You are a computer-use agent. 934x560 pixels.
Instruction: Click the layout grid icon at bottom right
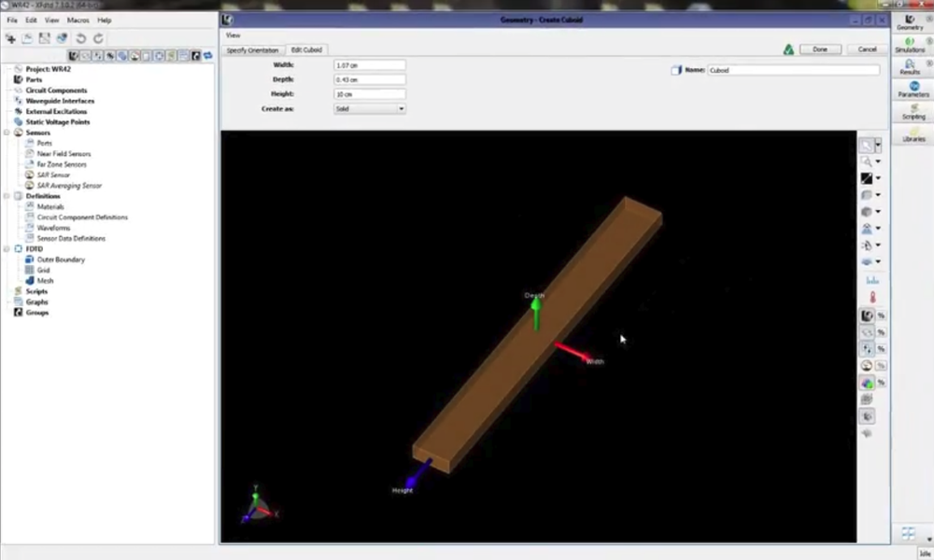click(x=908, y=533)
